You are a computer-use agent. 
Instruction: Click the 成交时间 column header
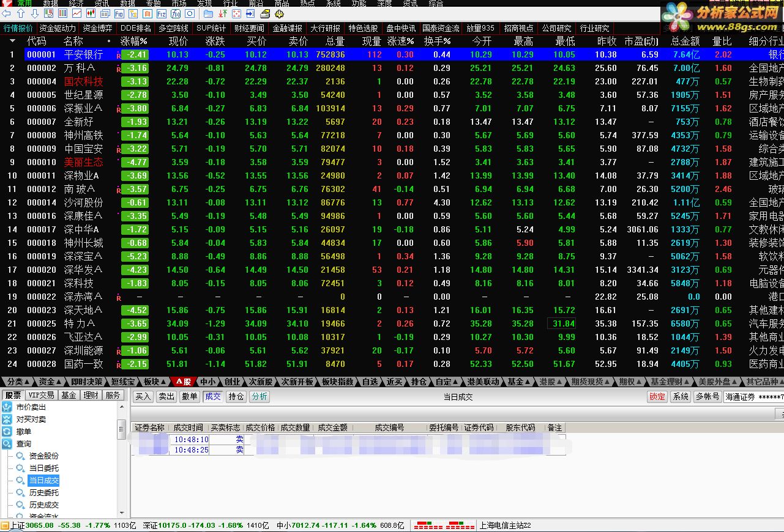pyautogui.click(x=188, y=427)
